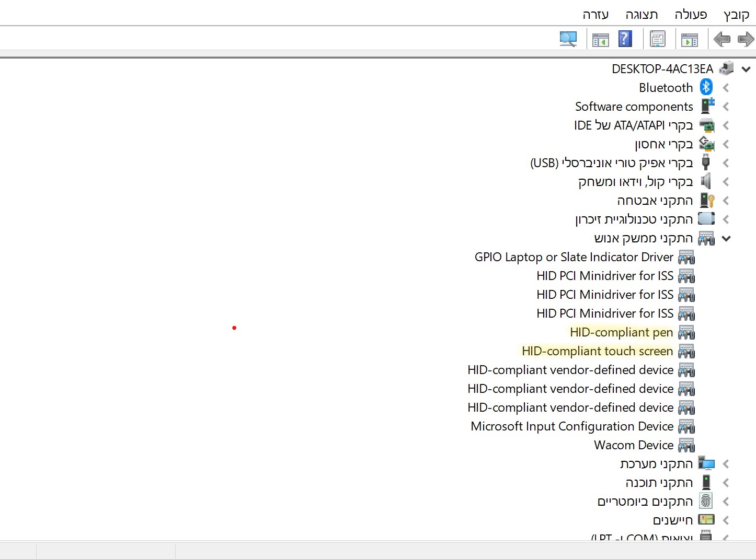Select the Bluetooth label
This screenshot has height=559, width=756.
tap(666, 88)
